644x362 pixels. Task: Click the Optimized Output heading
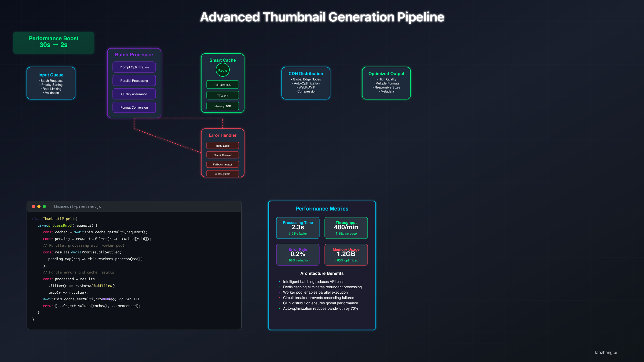point(386,74)
